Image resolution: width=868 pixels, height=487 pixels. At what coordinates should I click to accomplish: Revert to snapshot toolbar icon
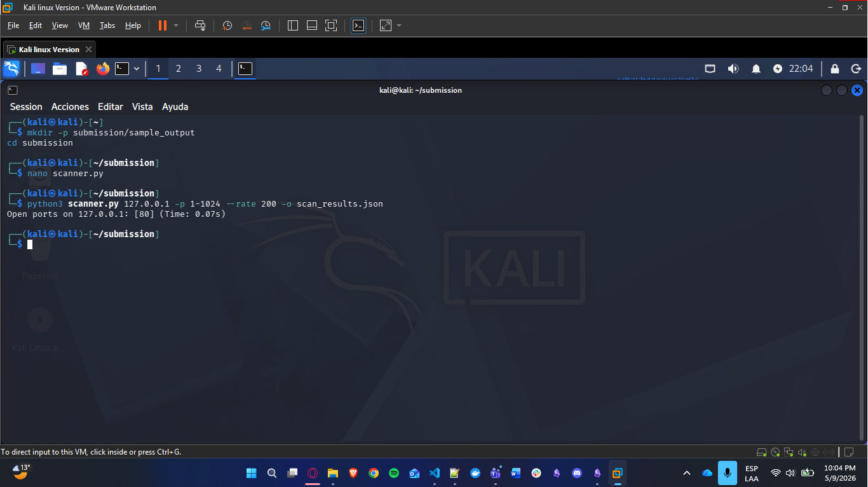click(x=247, y=25)
